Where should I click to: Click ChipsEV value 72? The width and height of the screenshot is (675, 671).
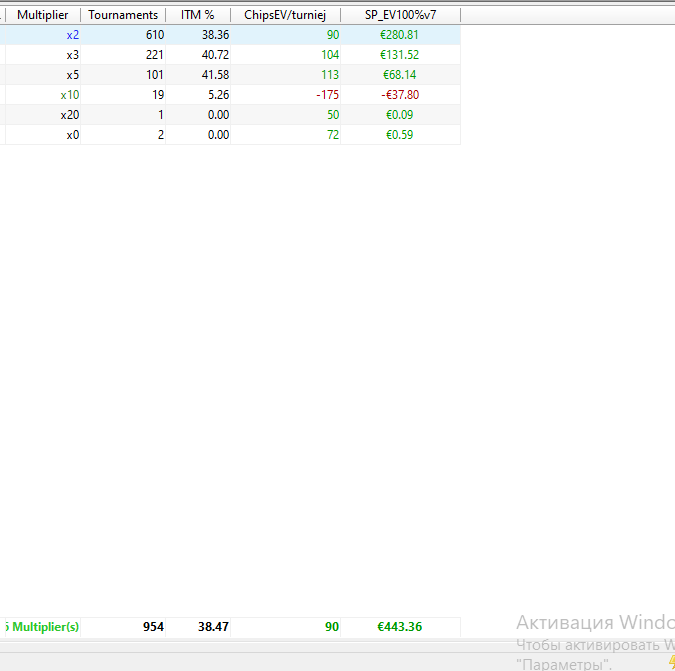[x=333, y=135]
